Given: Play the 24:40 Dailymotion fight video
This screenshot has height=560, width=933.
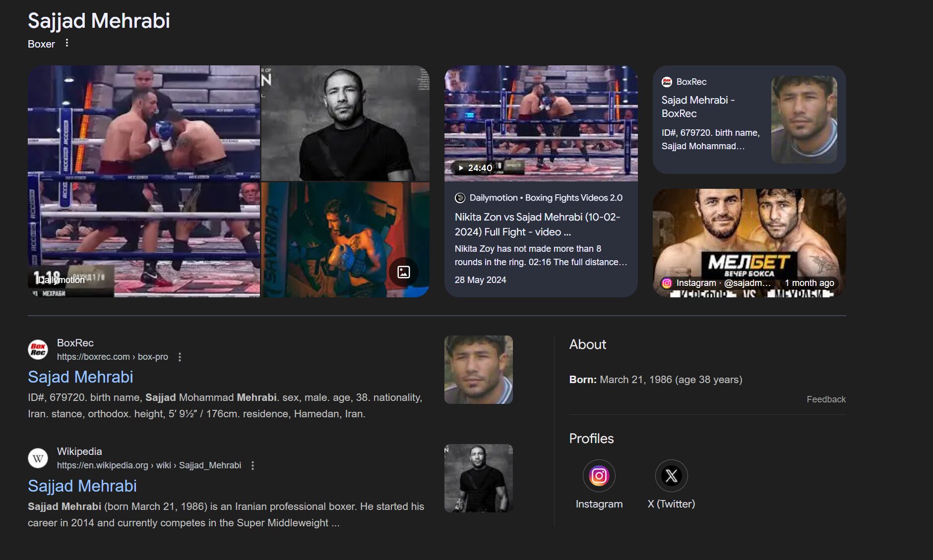Looking at the screenshot, I should tap(541, 123).
